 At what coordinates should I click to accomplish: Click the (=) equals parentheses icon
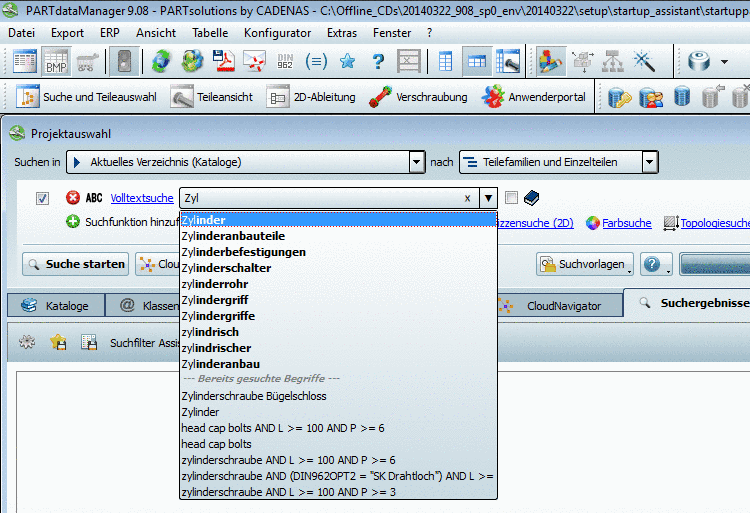click(x=316, y=62)
